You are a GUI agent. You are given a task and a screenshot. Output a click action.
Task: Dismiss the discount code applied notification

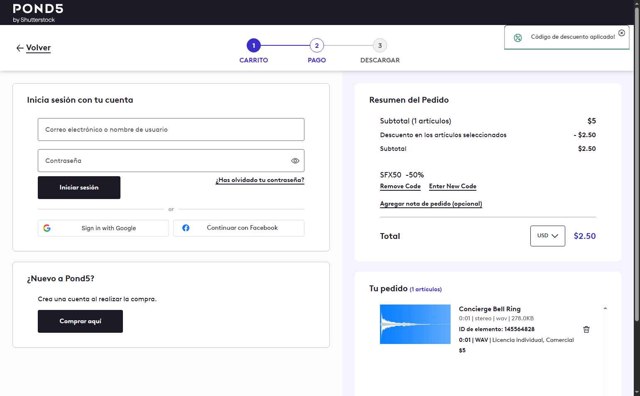tap(621, 33)
